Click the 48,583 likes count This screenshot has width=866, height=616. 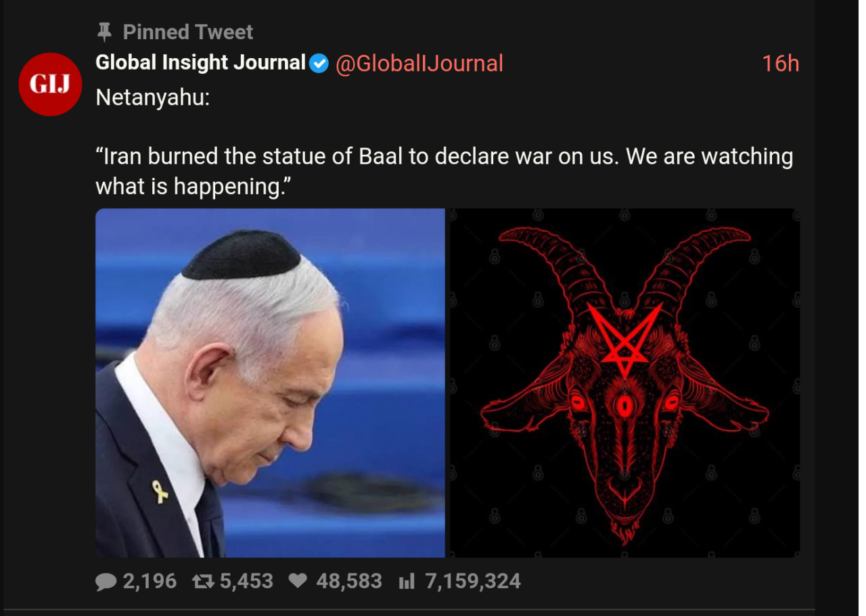[x=349, y=582]
